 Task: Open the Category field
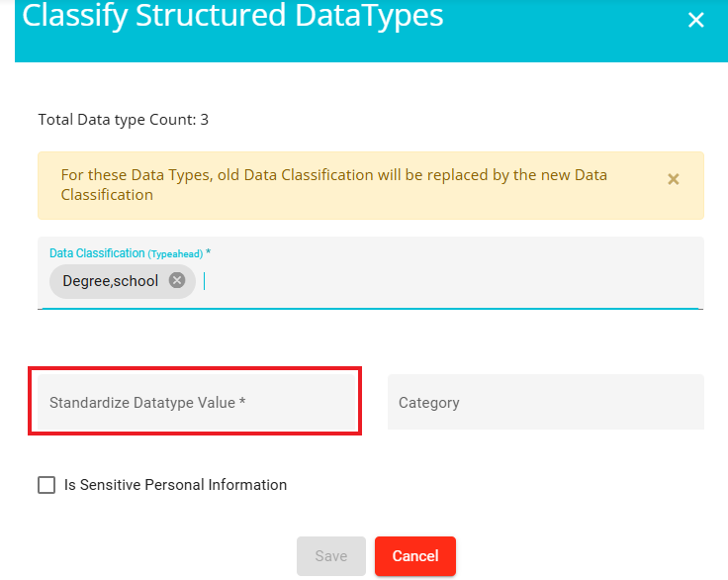point(546,402)
